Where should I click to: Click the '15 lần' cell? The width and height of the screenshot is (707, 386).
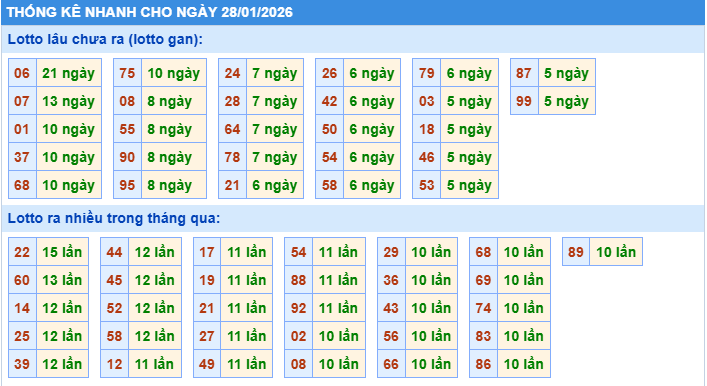click(x=62, y=252)
